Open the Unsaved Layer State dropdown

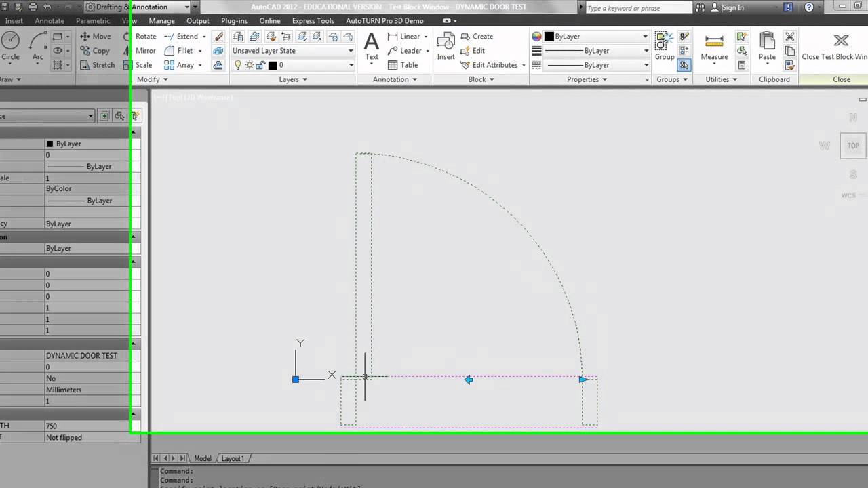[x=293, y=51]
